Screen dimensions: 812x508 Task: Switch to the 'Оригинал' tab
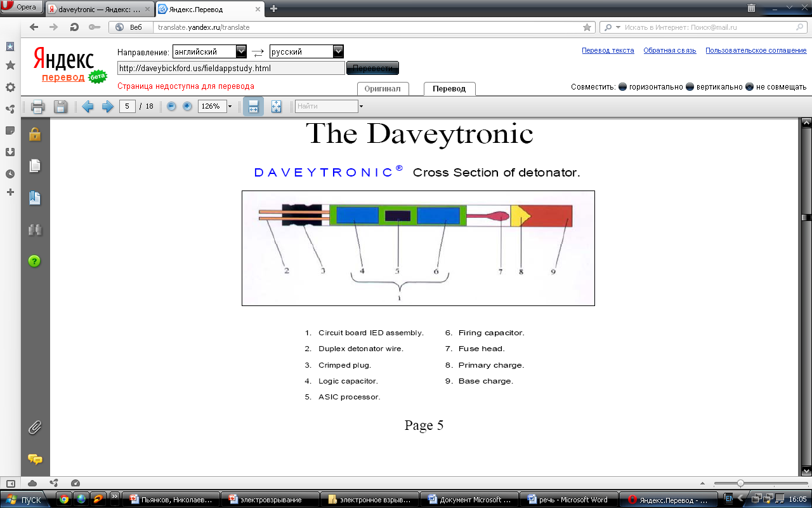[383, 89]
